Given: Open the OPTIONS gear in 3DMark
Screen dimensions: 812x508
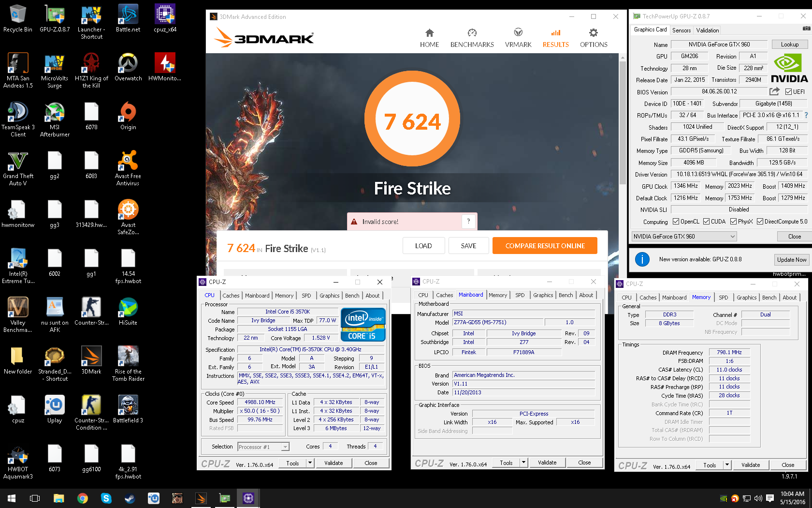Looking at the screenshot, I should pyautogui.click(x=594, y=38).
